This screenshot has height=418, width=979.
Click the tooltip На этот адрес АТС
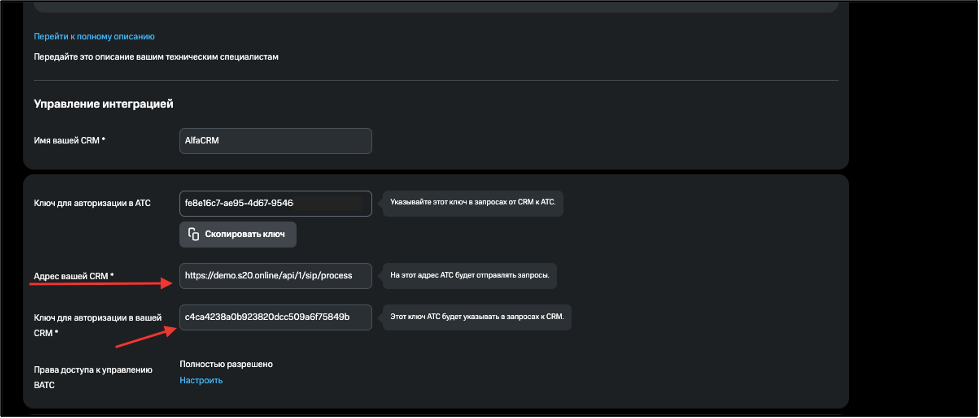click(470, 276)
